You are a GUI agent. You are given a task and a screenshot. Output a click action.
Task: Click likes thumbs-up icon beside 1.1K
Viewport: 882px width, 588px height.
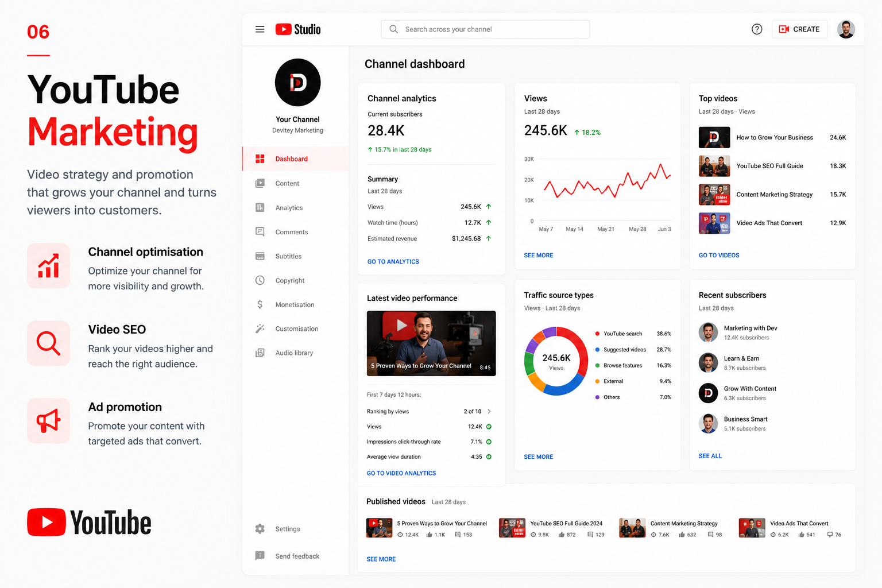pos(430,535)
